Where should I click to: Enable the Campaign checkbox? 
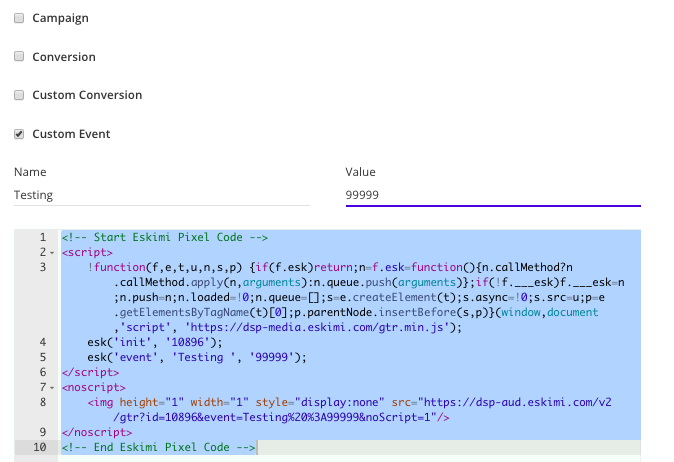click(19, 18)
